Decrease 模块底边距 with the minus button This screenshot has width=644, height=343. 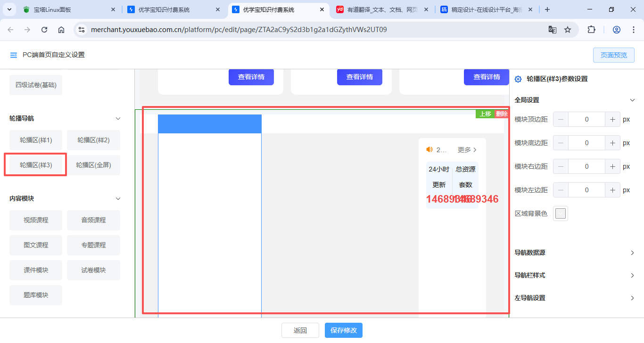pos(561,143)
